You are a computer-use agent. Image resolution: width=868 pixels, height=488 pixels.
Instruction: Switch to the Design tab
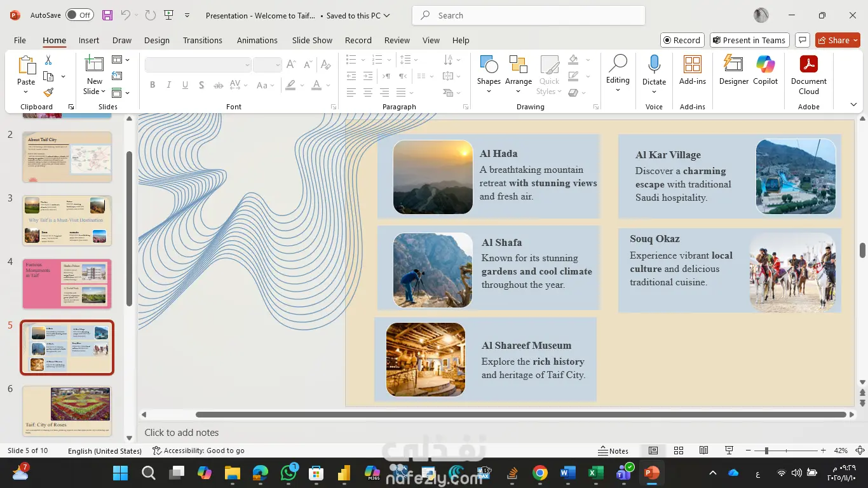point(156,40)
